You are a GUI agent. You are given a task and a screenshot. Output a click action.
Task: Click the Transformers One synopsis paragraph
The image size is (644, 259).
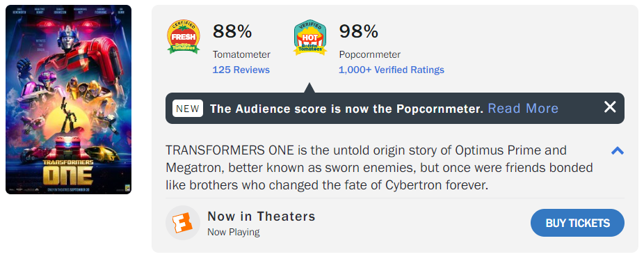[379, 168]
